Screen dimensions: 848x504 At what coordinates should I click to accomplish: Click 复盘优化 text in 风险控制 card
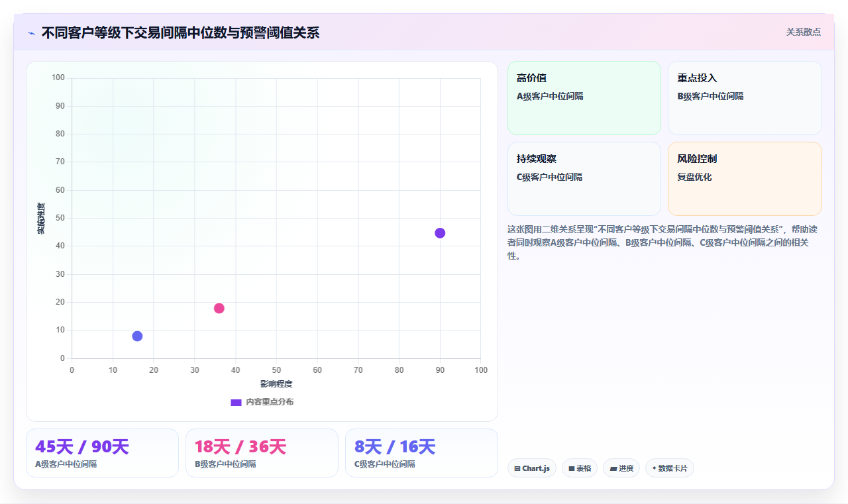point(694,177)
